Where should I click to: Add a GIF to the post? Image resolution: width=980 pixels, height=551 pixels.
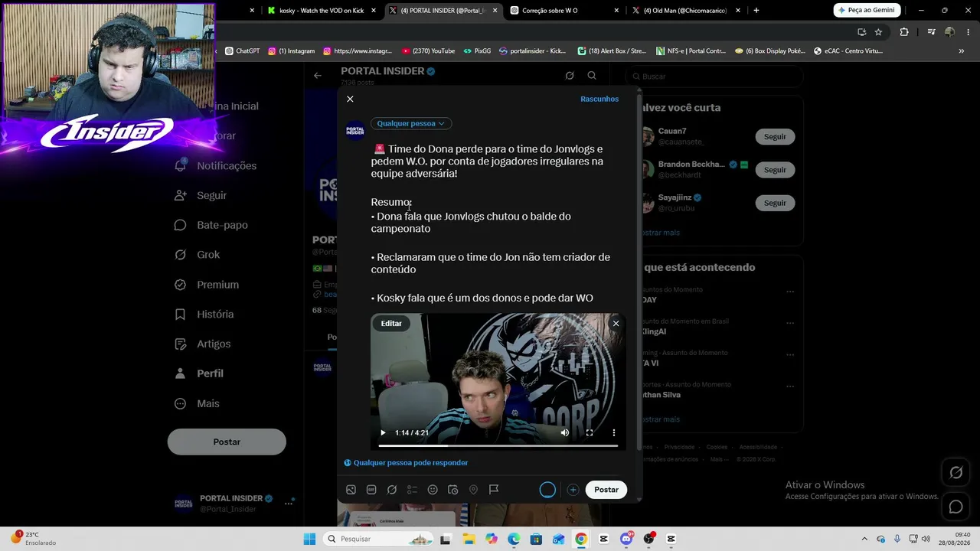pyautogui.click(x=371, y=490)
